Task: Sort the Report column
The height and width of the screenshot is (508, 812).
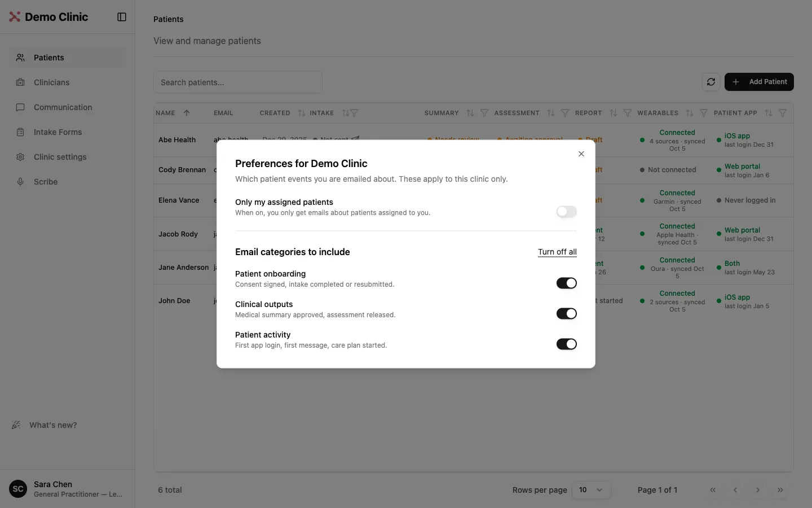Action: [614, 113]
